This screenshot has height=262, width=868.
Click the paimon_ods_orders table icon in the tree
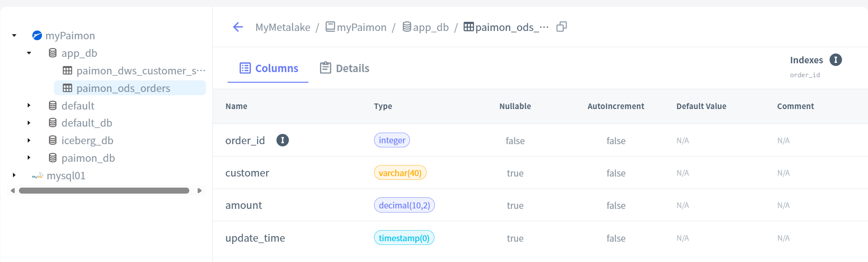coord(67,88)
